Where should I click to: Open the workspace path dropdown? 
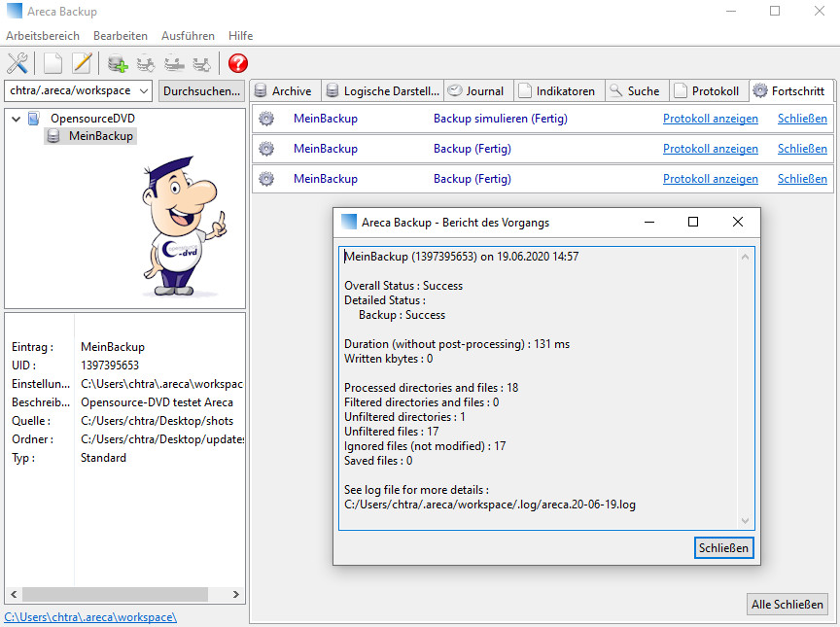tap(144, 90)
